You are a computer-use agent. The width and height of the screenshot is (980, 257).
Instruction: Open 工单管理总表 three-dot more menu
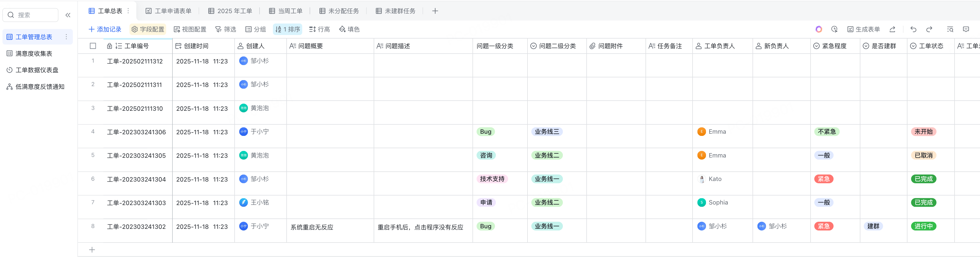point(66,37)
